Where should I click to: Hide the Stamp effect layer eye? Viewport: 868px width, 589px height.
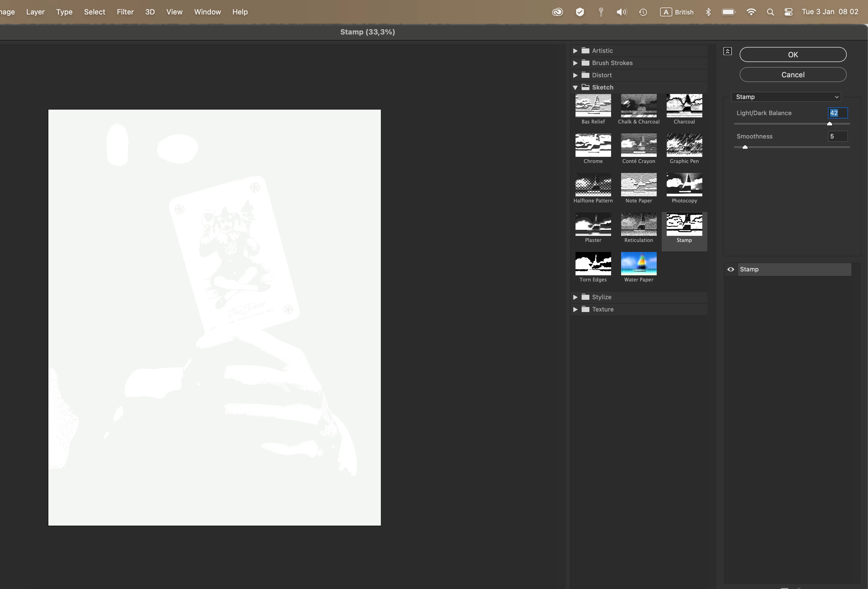[x=731, y=269]
